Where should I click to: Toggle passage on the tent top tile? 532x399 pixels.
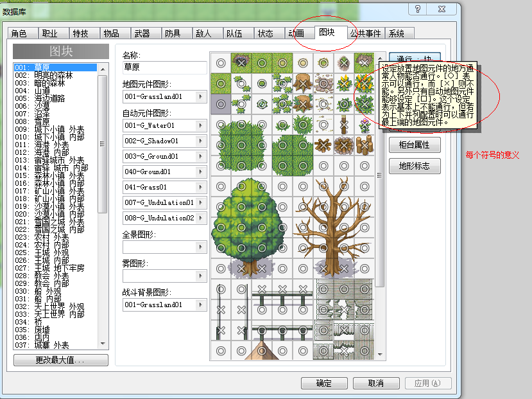point(262,350)
